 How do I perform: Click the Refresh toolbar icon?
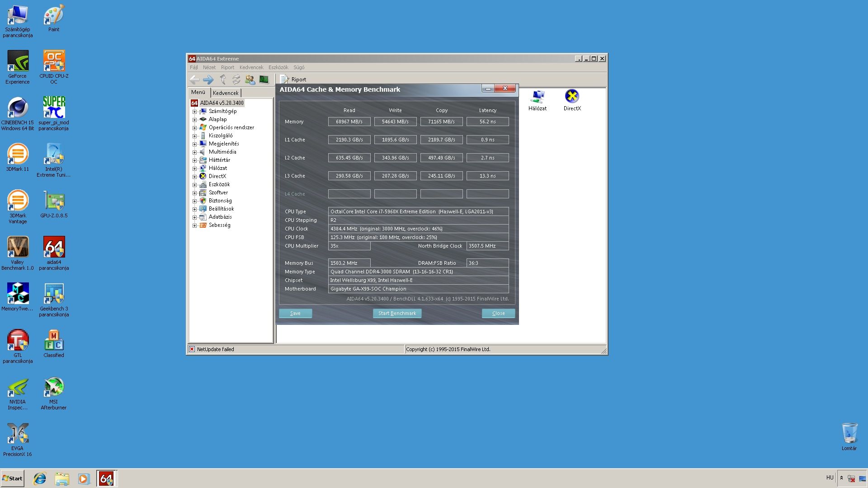pos(236,80)
